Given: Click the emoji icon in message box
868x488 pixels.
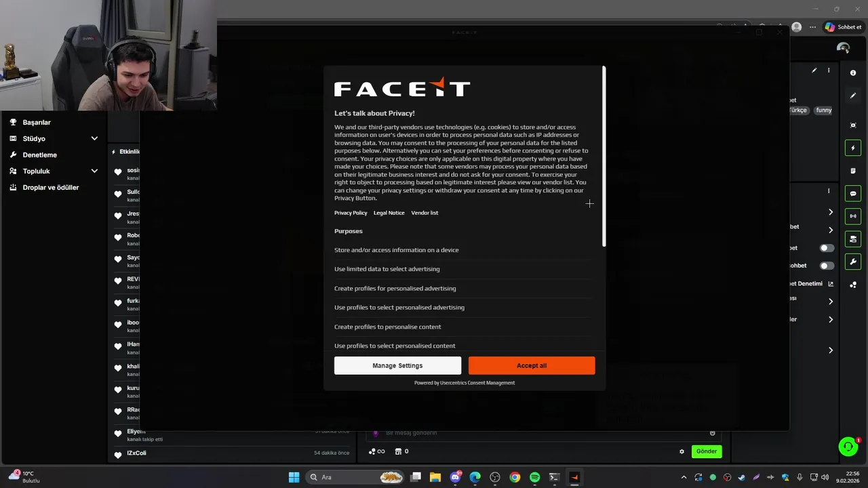Looking at the screenshot, I should click(712, 433).
